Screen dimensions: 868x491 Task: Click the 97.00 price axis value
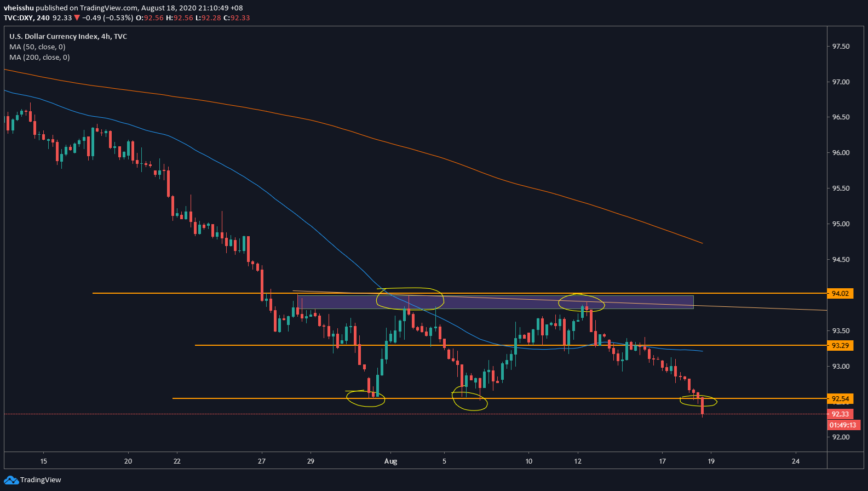(x=841, y=82)
